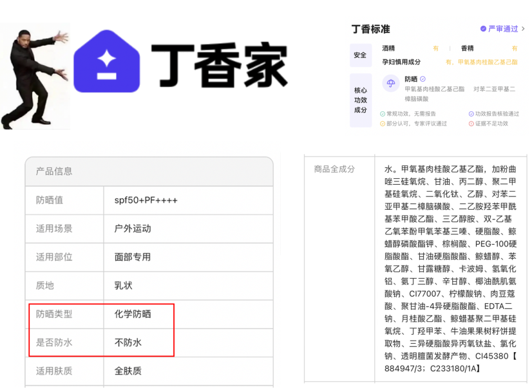
Task: Click the 酒精 label
Action: click(x=388, y=48)
